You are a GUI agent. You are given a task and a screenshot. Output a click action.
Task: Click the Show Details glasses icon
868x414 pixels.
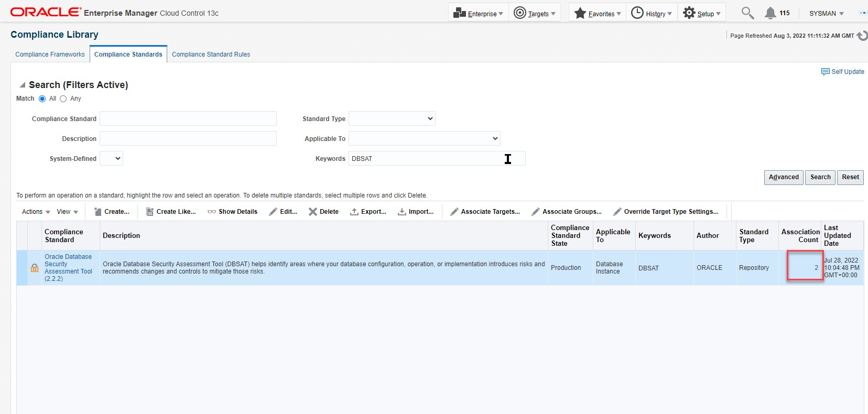(212, 212)
